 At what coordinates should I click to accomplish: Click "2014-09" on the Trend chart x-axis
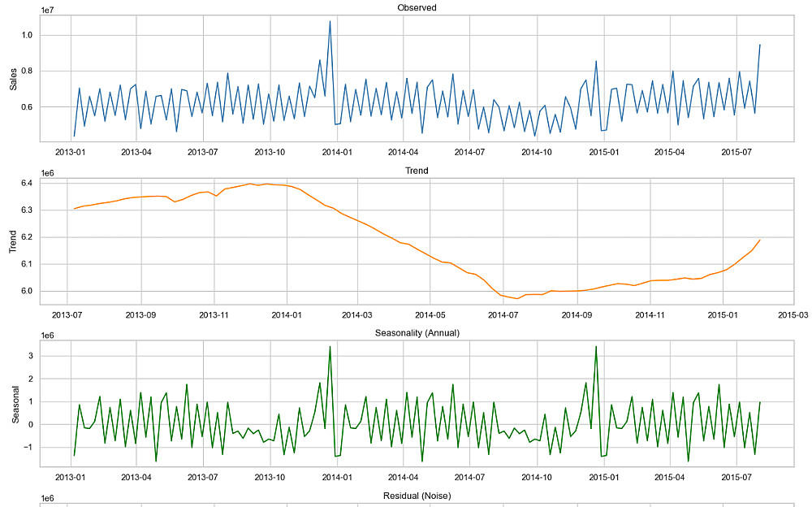point(577,315)
